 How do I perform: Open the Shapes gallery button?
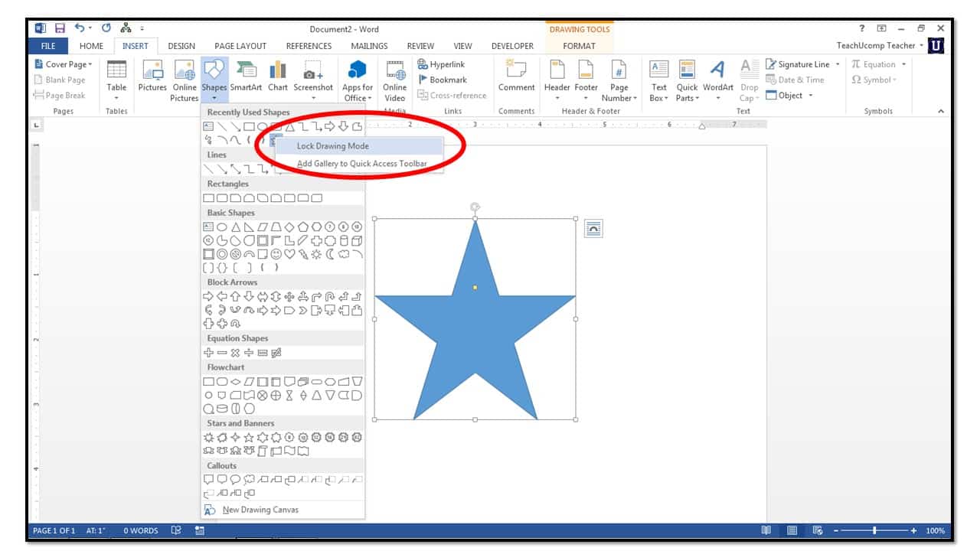pyautogui.click(x=214, y=80)
